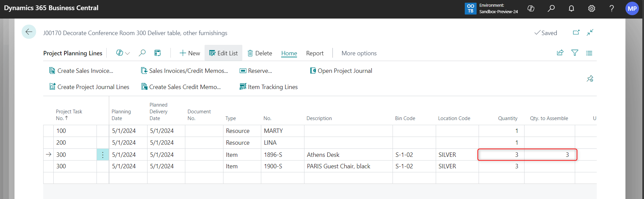
Task: Click New to add a line
Action: 190,53
